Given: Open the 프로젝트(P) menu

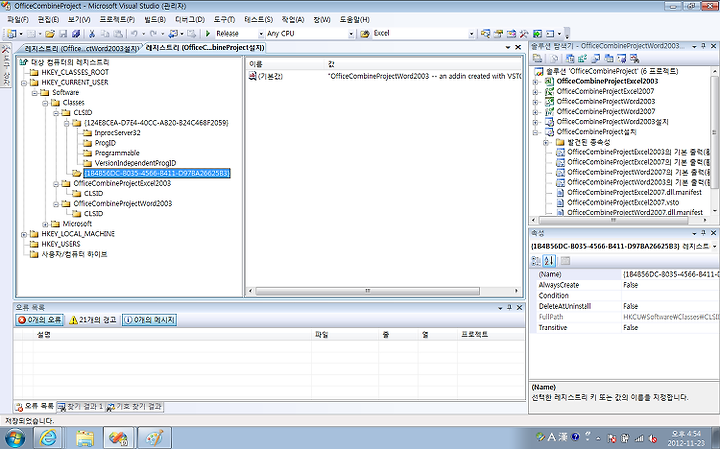Looking at the screenshot, I should pos(117,19).
